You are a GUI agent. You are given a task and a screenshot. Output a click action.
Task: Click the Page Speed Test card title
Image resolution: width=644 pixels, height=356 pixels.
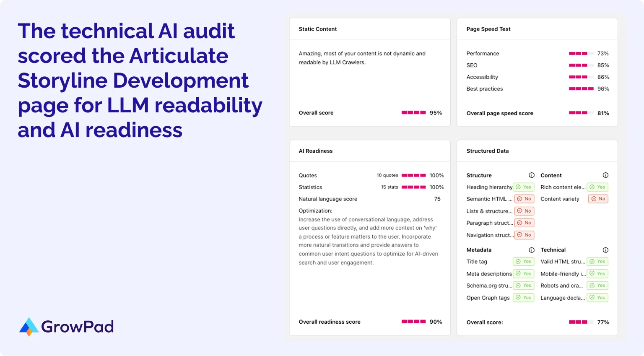tap(488, 29)
